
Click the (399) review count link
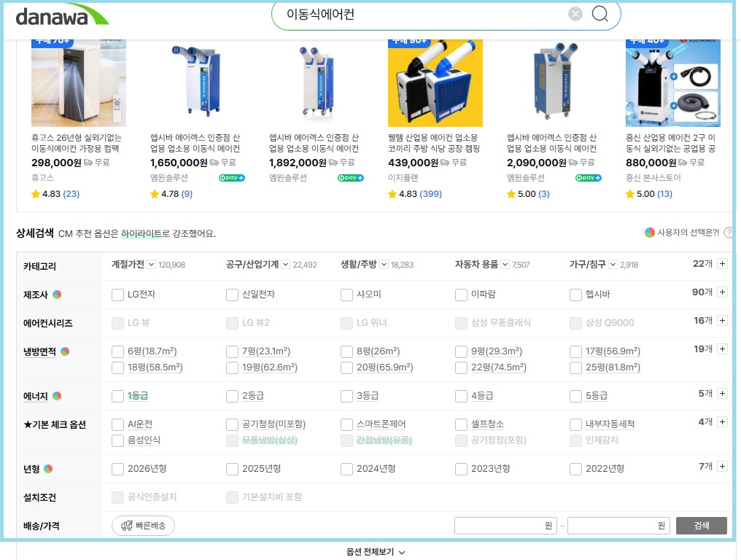point(430,194)
